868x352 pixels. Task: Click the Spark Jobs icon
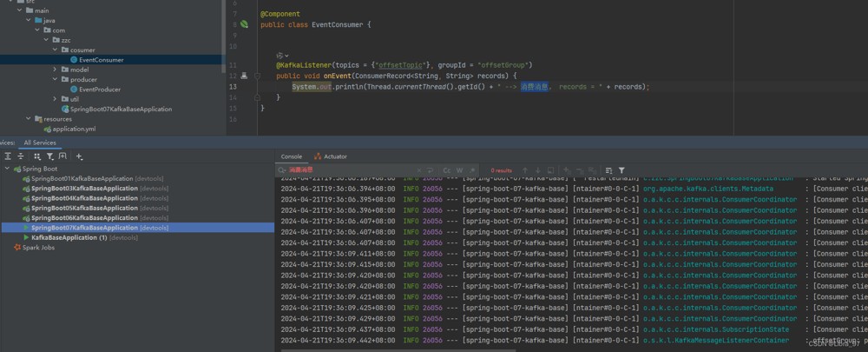(x=17, y=247)
